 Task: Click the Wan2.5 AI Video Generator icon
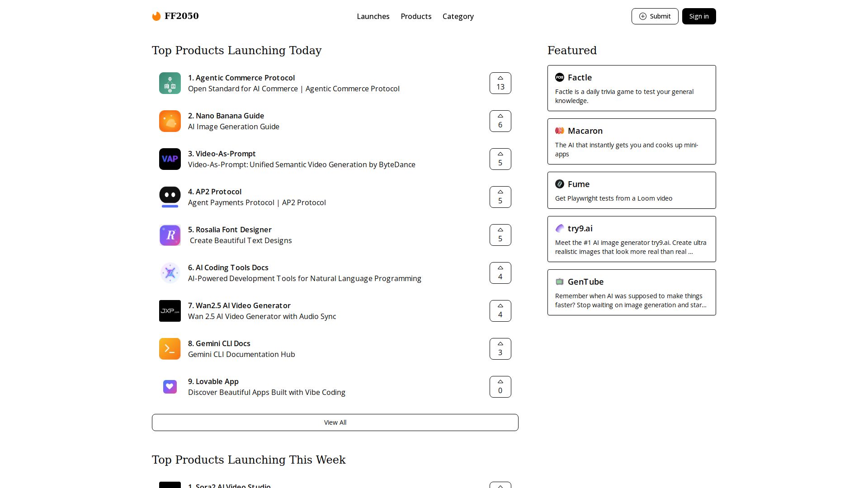click(x=170, y=311)
